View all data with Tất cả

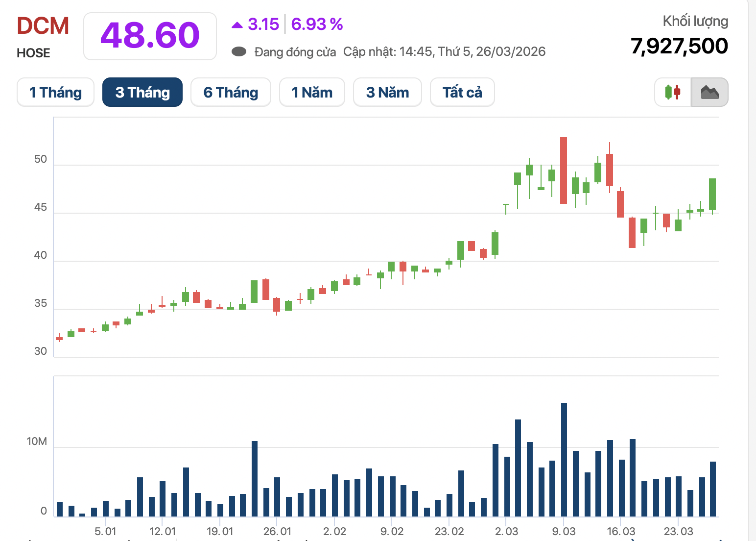point(462,92)
